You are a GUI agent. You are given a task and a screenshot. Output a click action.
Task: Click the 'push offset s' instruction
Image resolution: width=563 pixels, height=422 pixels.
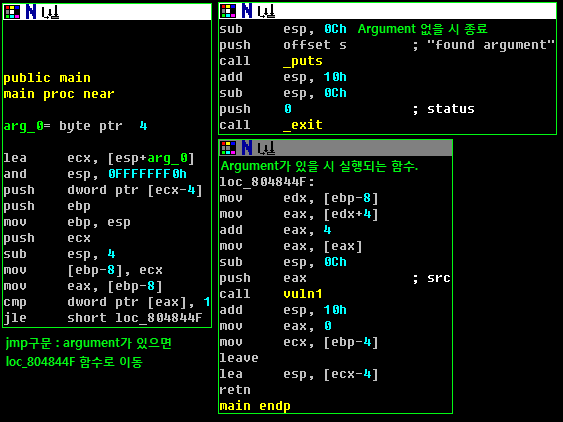283,45
